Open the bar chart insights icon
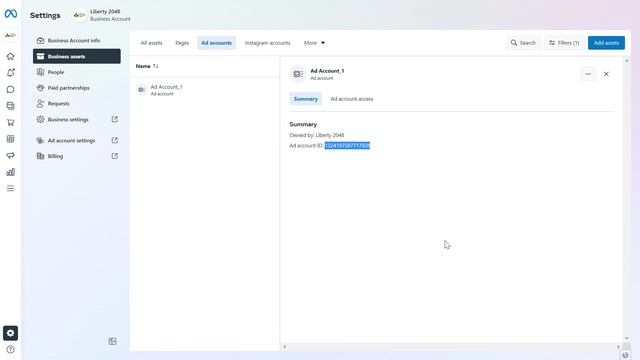 pyautogui.click(x=11, y=172)
